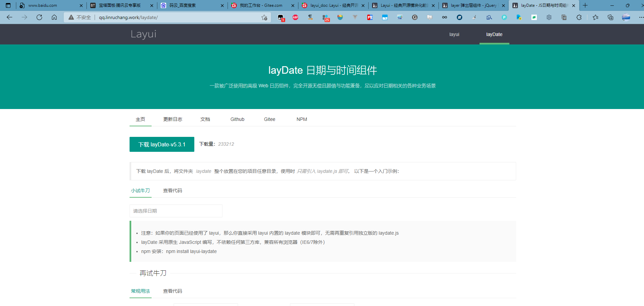Open the paragraph-mark extension icon

tap(310, 17)
